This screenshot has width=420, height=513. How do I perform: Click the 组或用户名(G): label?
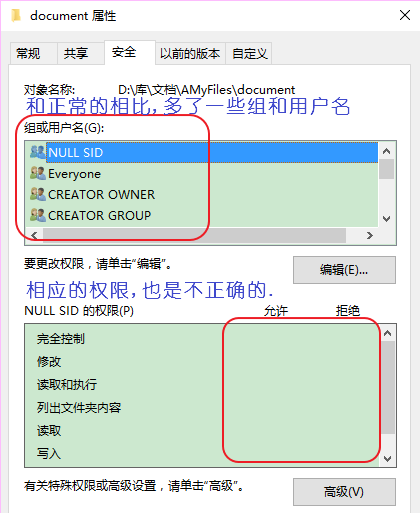64,127
